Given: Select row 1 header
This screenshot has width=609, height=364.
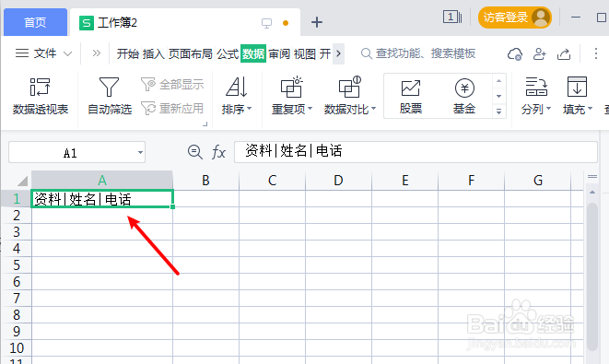Looking at the screenshot, I should click(17, 198).
